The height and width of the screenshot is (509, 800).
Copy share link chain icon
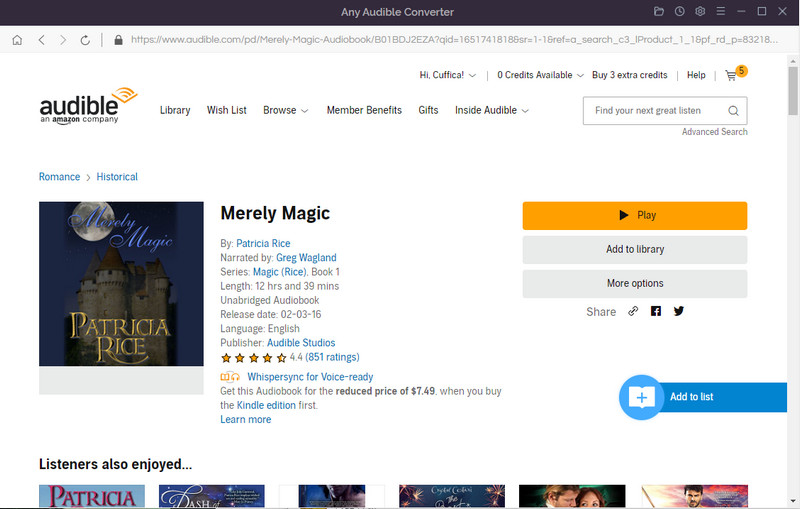[633, 311]
